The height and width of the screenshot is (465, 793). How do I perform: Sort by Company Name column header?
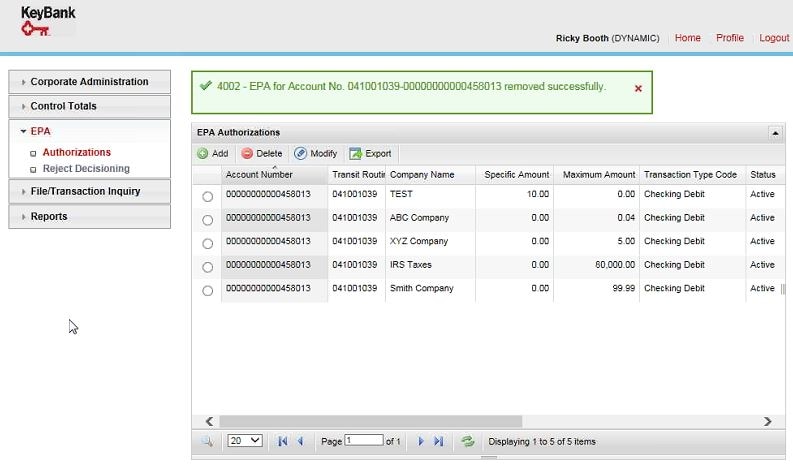(x=430, y=175)
